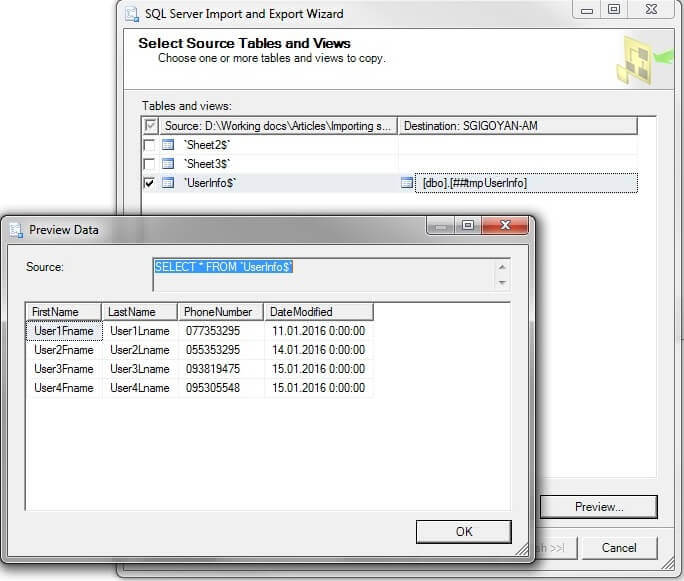Click the PhoneNumber column header
684x581 pixels.
(221, 312)
